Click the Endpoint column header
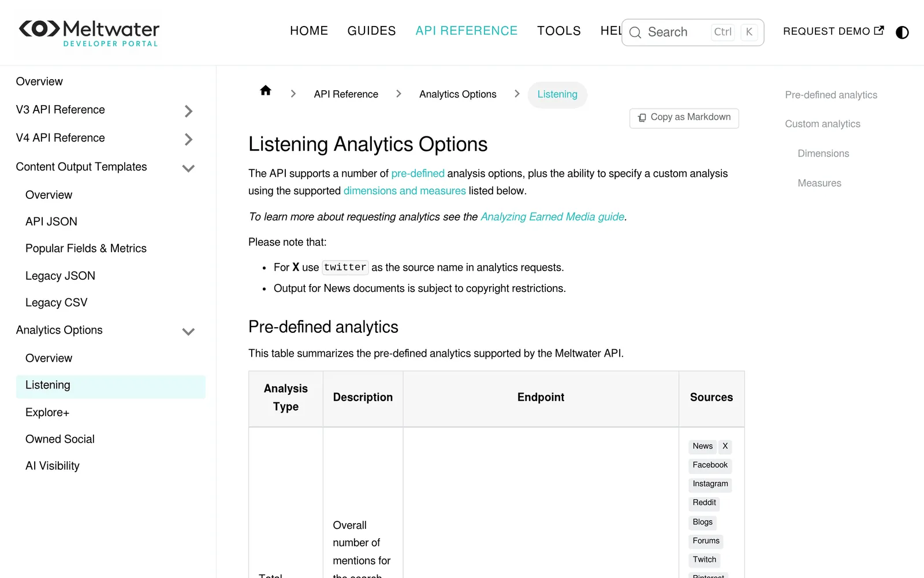 541,398
